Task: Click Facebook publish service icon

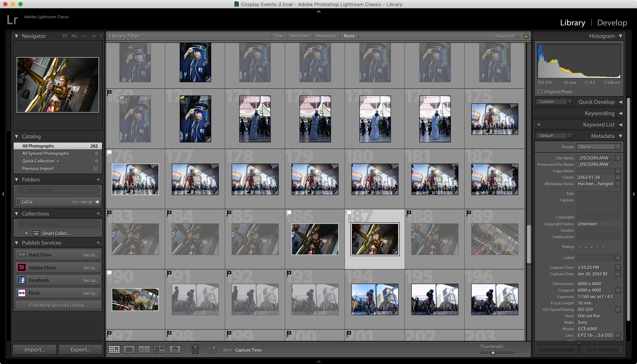Action: click(x=21, y=280)
